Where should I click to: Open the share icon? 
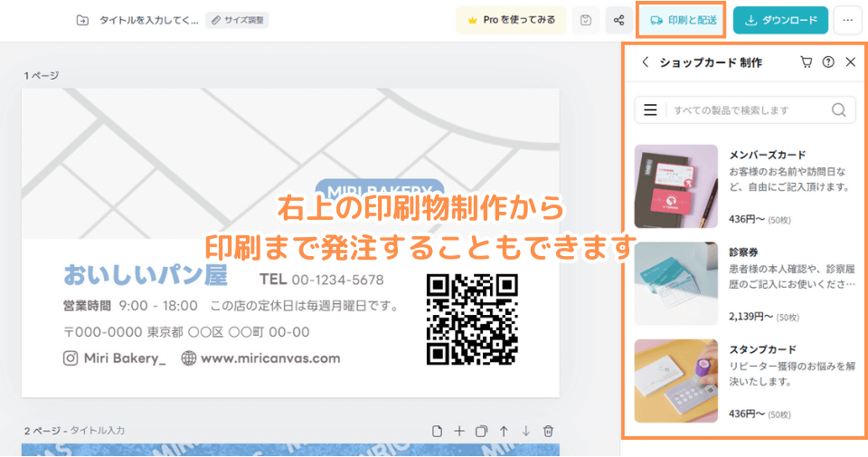618,21
